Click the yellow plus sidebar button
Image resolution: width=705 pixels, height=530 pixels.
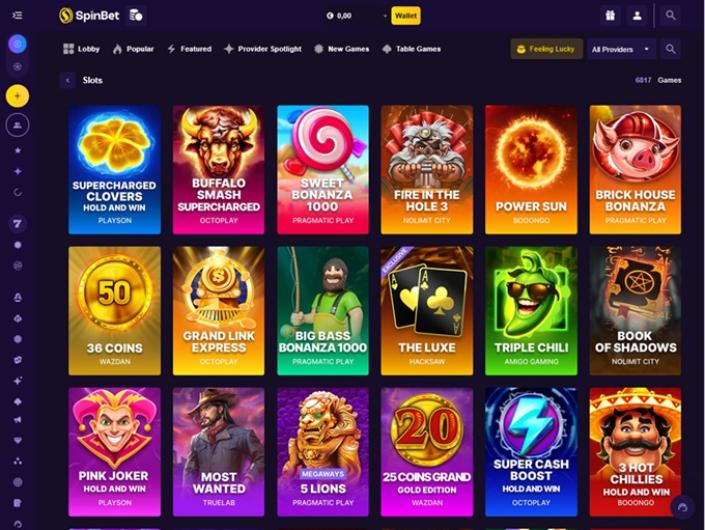click(18, 96)
